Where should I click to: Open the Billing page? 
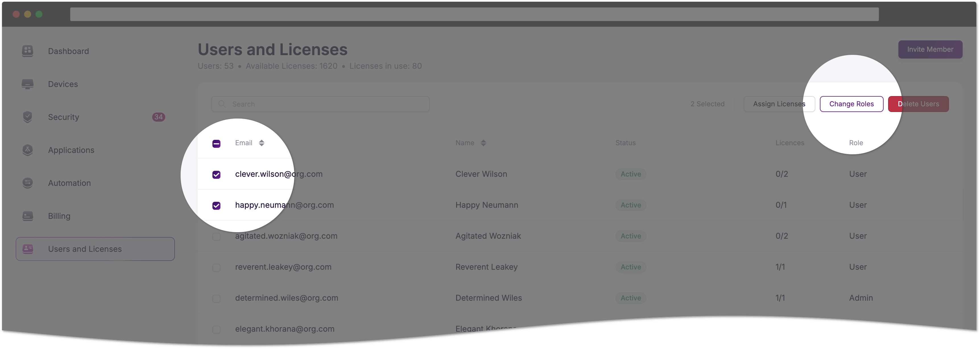tap(59, 216)
